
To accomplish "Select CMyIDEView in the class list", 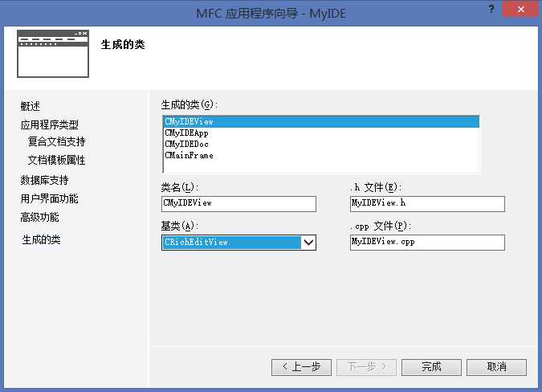I will click(x=321, y=121).
